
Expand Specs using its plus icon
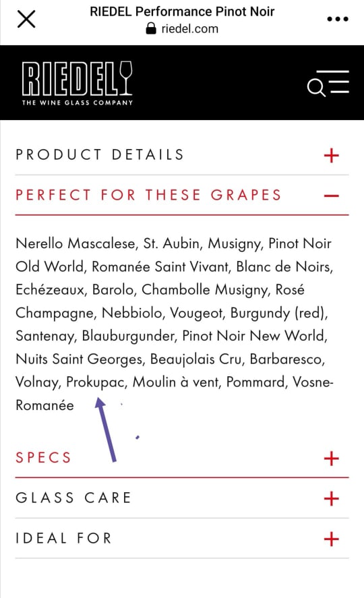(331, 458)
